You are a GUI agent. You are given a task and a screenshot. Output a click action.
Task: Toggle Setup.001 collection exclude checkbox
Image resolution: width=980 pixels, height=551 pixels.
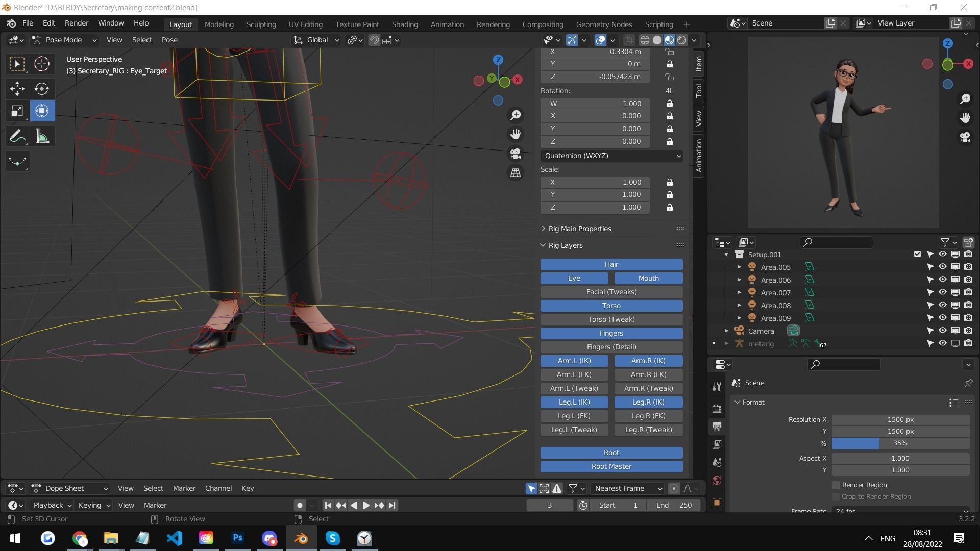tap(917, 254)
